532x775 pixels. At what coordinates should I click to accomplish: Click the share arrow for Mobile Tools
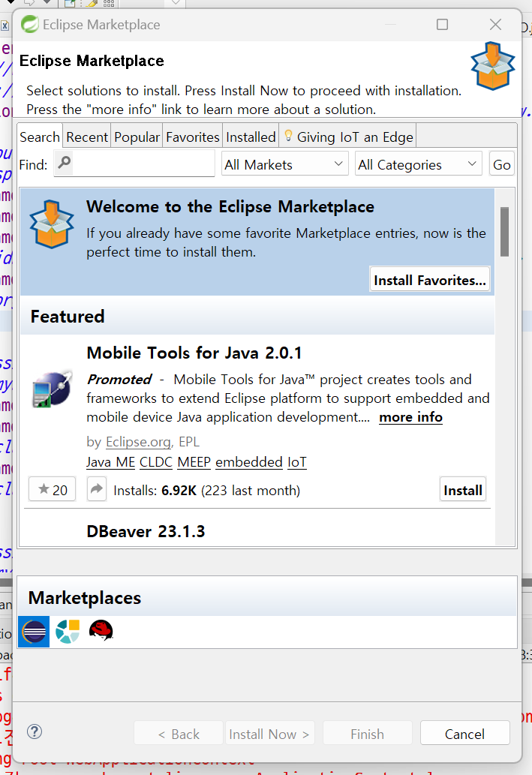pos(97,489)
